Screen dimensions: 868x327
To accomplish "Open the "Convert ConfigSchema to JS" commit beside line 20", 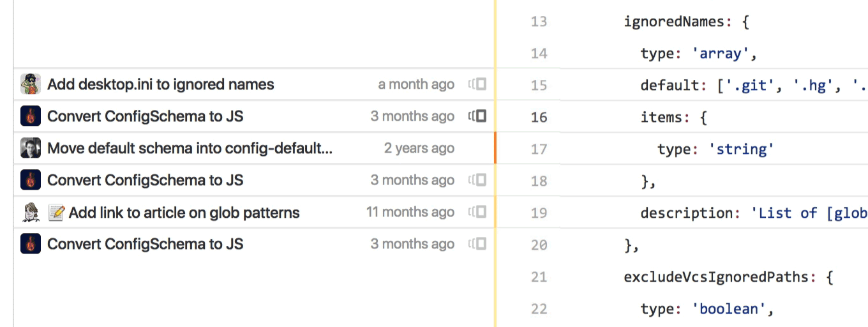I will [146, 244].
